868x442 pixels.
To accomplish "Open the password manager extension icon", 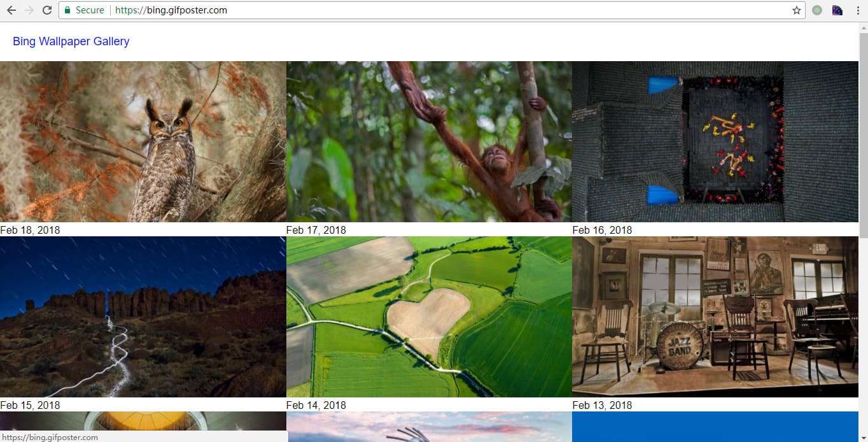I will click(837, 10).
